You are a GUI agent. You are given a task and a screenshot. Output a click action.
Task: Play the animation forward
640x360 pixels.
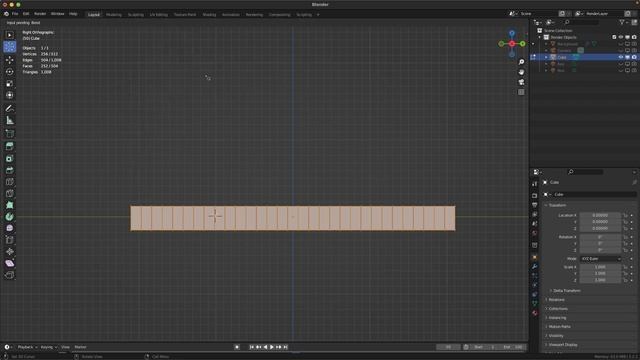[272, 347]
